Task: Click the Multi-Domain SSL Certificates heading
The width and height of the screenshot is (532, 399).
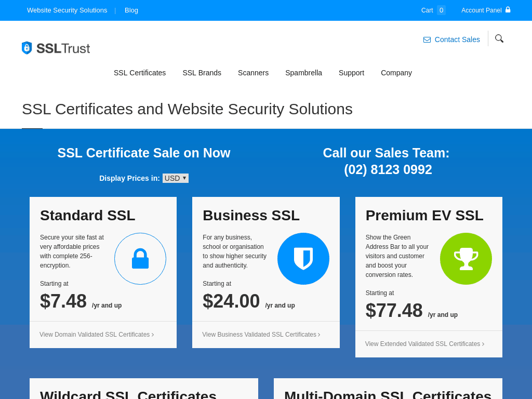Action: pyautogui.click(x=388, y=395)
